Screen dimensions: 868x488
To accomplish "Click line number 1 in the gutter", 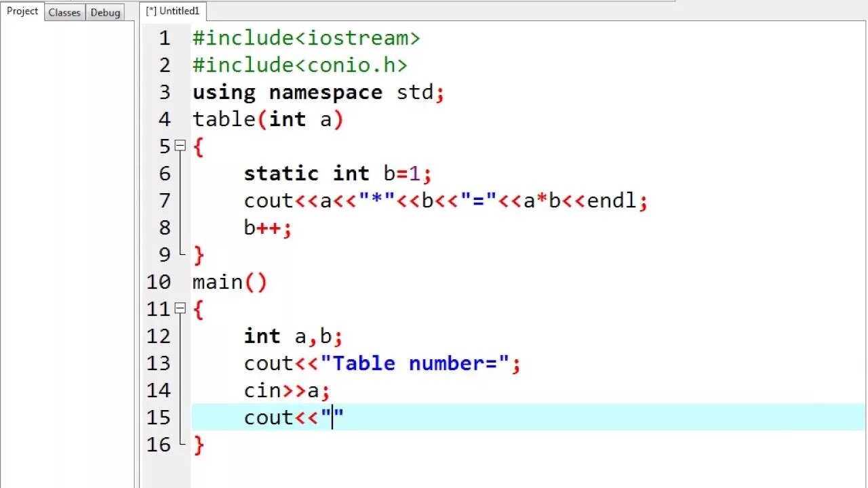I will point(165,38).
